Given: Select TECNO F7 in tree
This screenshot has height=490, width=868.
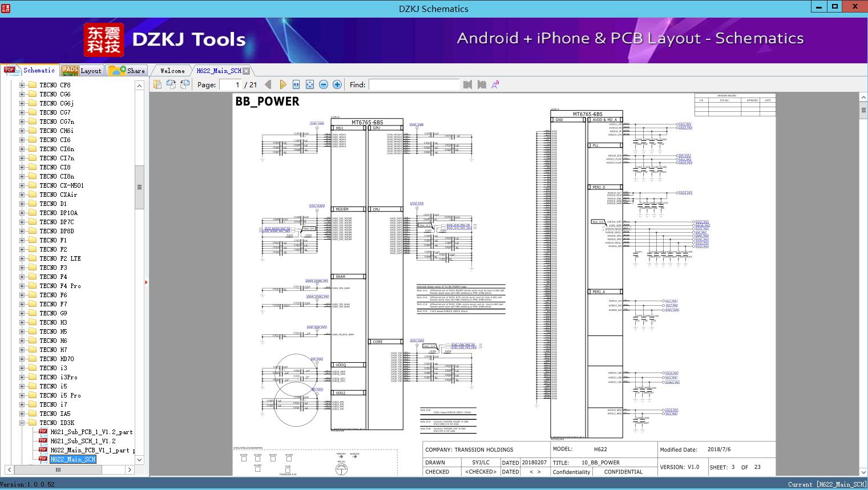Looking at the screenshot, I should (x=53, y=304).
